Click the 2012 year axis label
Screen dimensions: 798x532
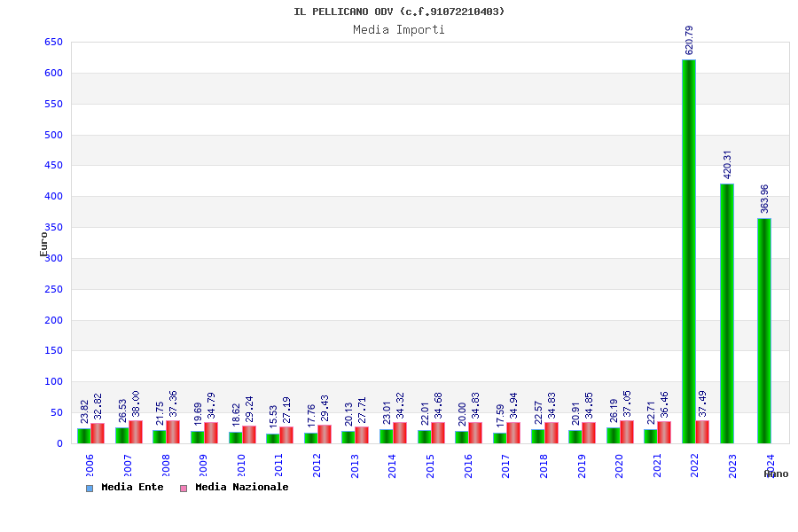[x=317, y=465]
